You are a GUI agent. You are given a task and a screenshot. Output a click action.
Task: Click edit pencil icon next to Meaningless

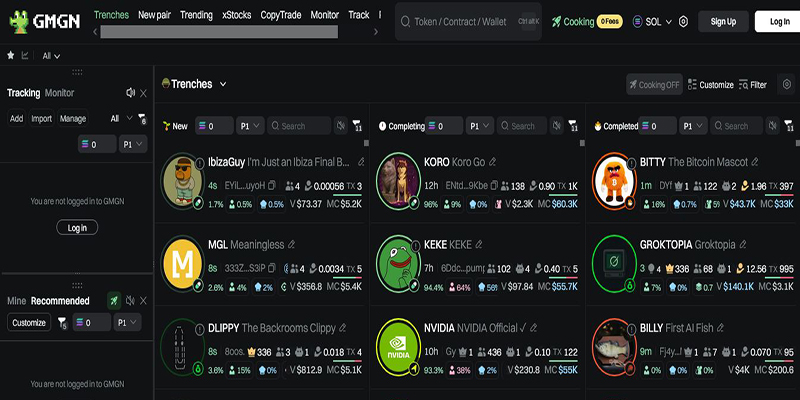(291, 244)
